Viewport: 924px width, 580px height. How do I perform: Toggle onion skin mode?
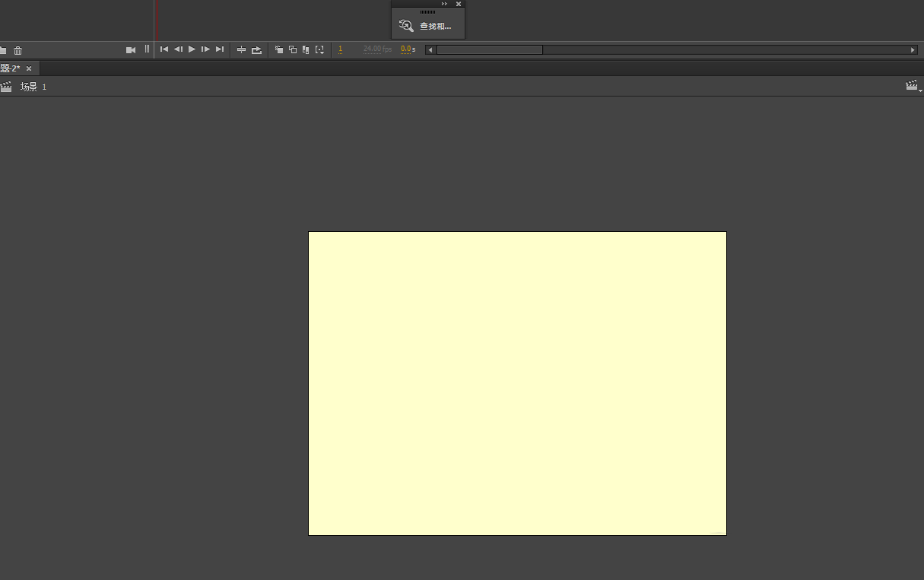point(279,50)
